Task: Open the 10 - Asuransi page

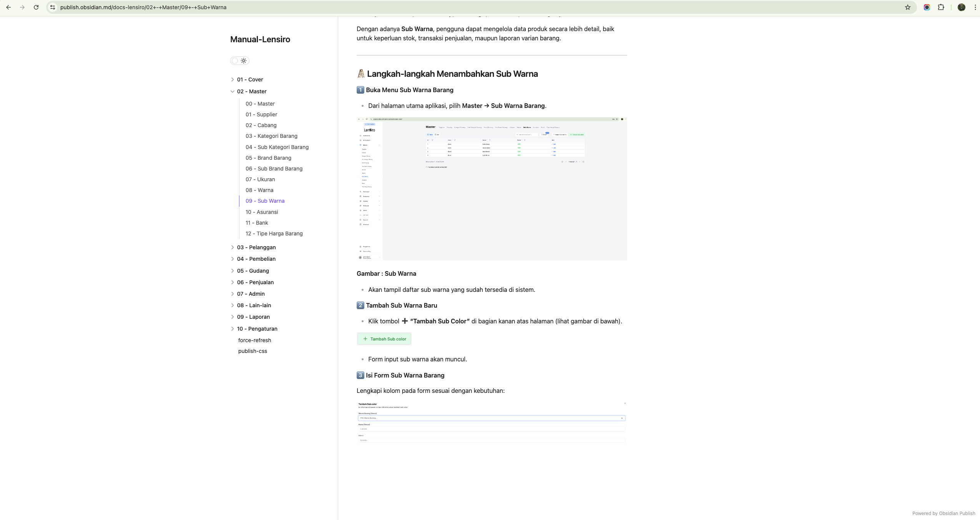Action: click(x=262, y=212)
